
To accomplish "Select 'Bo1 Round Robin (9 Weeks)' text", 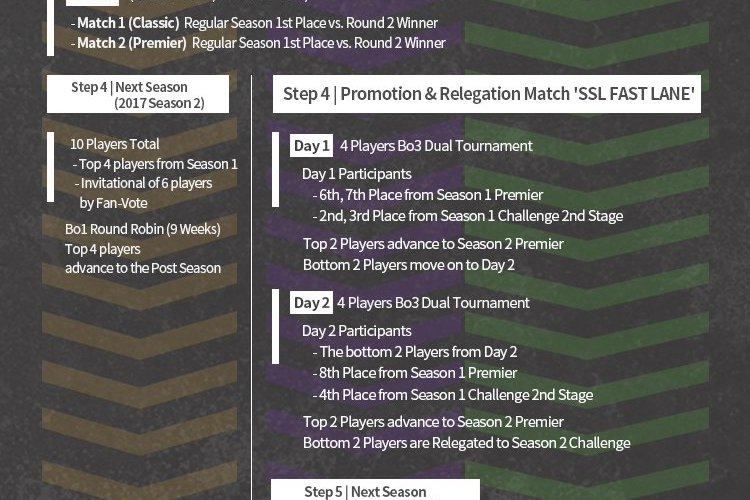I will pos(143,229).
